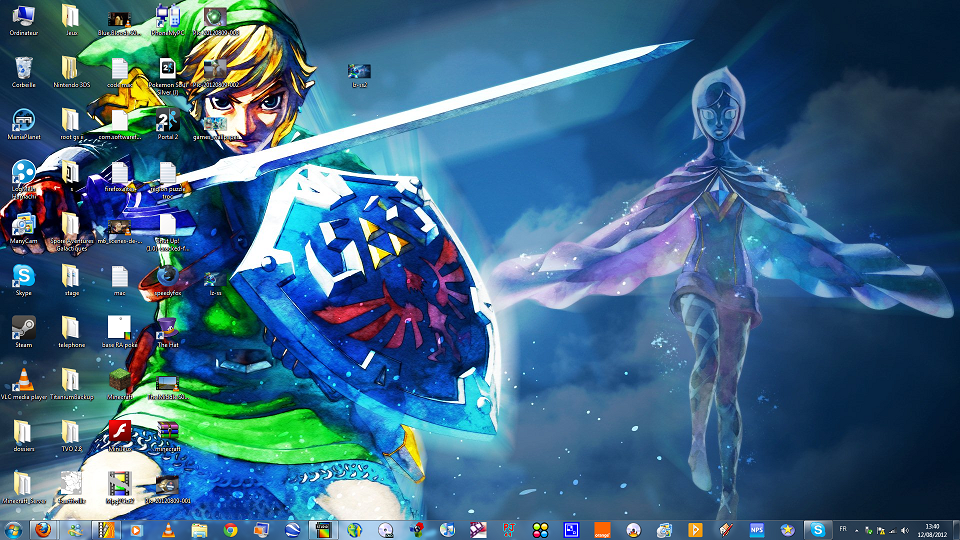Open the code mac text file
This screenshot has height=540, width=960.
119,72
